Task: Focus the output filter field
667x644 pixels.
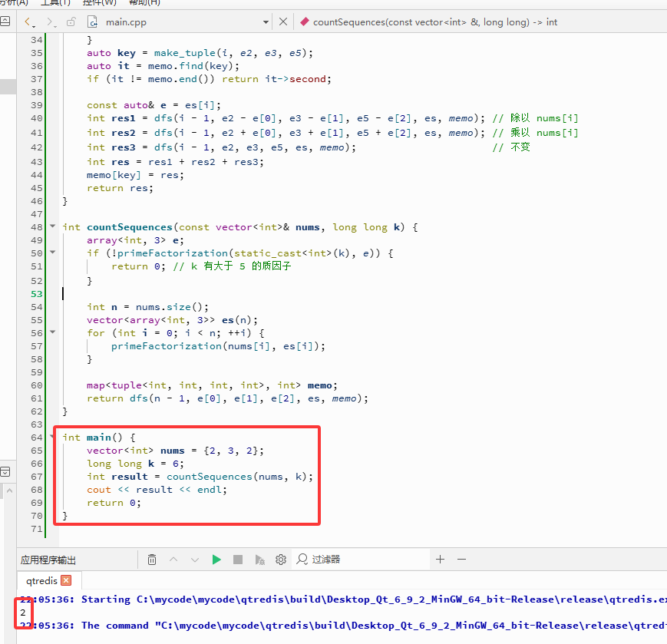Action: click(362, 560)
